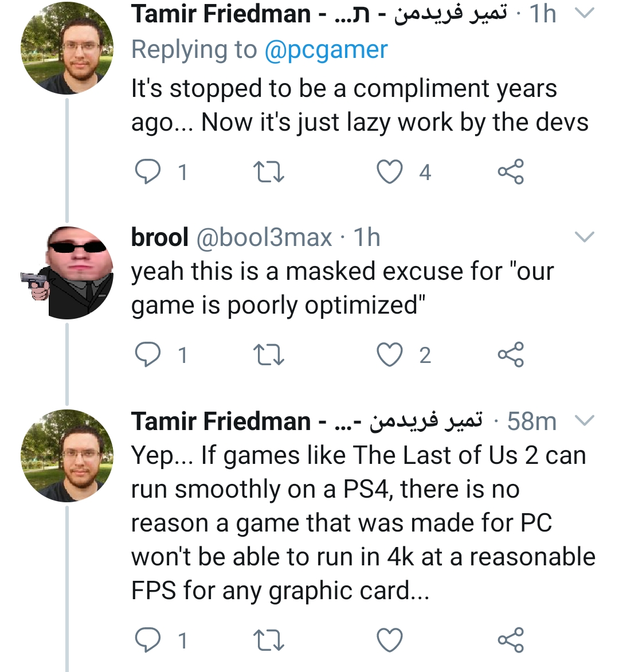Open Tamir Friedman's name on the 58m tweet
619x672 pixels.
pos(221,421)
